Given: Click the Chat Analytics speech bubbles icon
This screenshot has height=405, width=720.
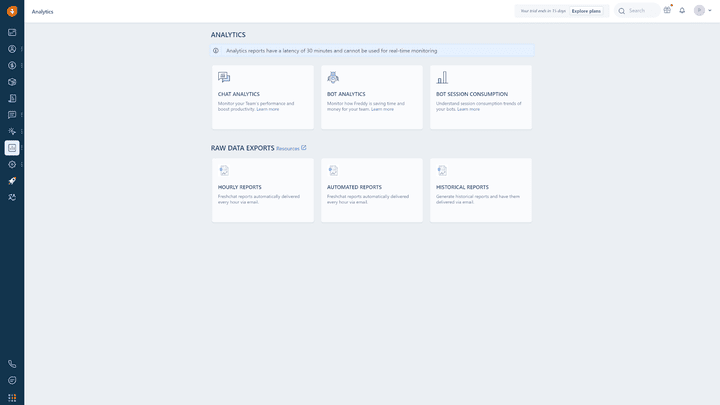Looking at the screenshot, I should (x=224, y=77).
